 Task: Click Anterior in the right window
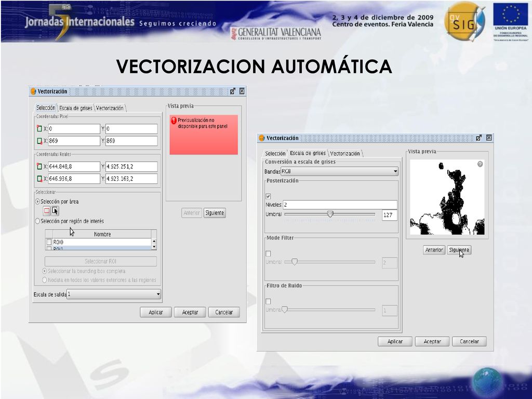434,250
